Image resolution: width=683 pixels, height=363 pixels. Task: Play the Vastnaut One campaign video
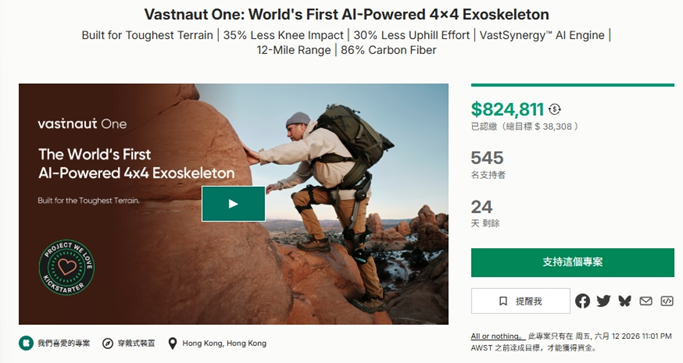[233, 204]
